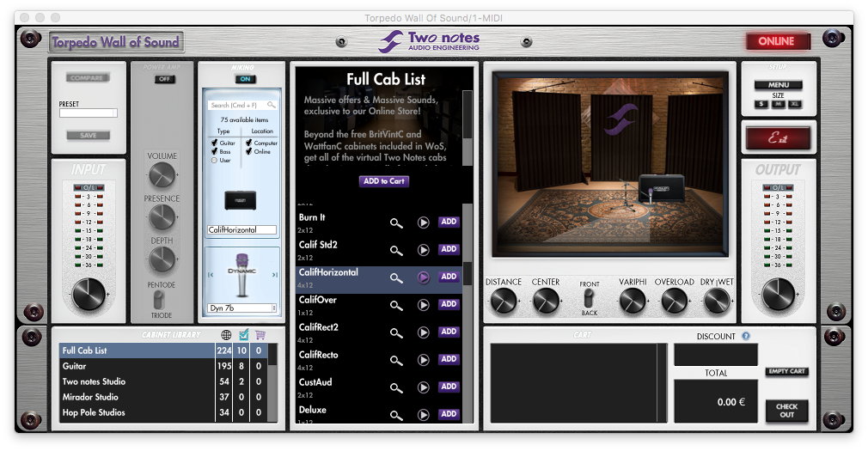Toggle the ONLINE status button
Screen dimensions: 868x451
click(776, 41)
